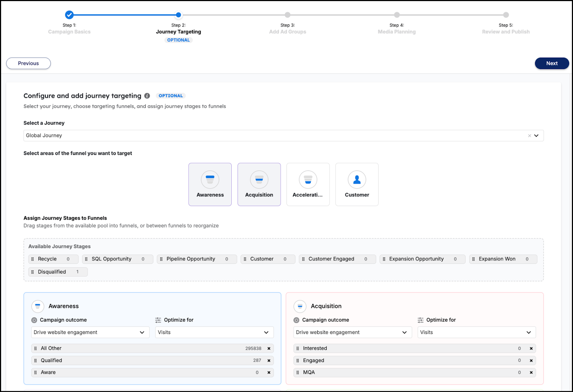
Task: Toggle the Acquisition funnel card
Action: (x=259, y=184)
